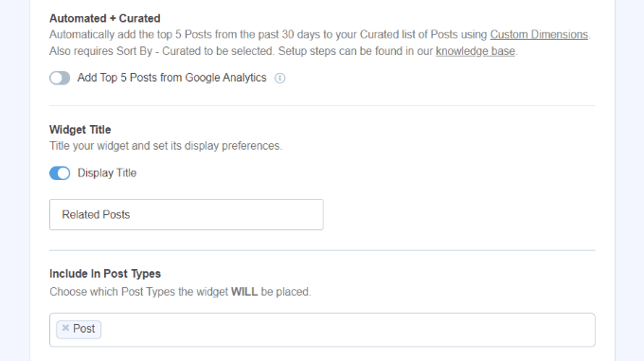The height and width of the screenshot is (361, 644).
Task: Remove the Post tag using its x
Action: pos(65,328)
